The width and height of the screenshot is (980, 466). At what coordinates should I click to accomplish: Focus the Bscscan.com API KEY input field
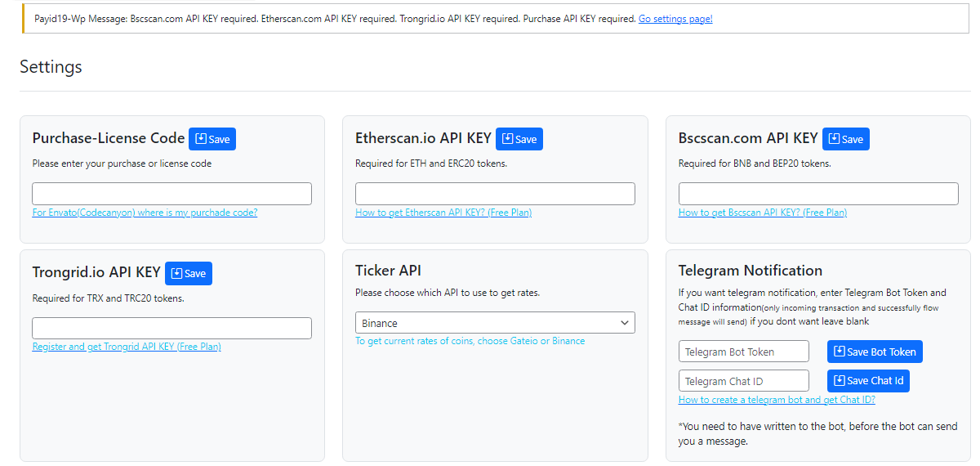point(818,194)
